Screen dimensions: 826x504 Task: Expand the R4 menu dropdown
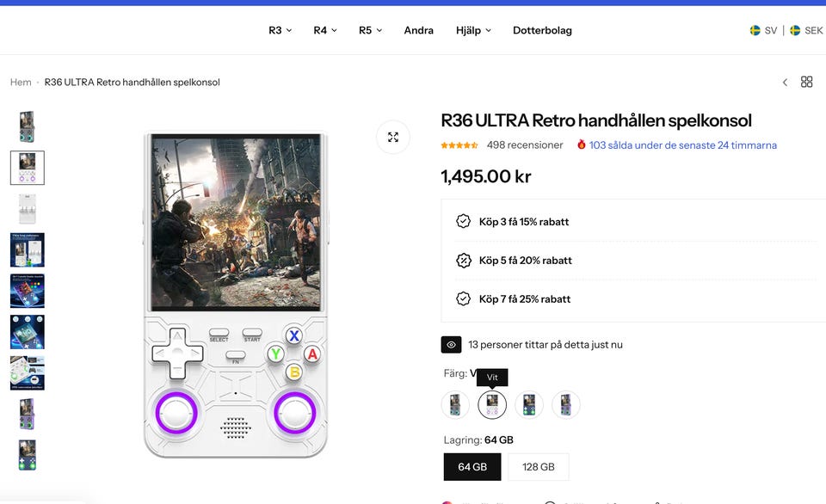tap(324, 30)
